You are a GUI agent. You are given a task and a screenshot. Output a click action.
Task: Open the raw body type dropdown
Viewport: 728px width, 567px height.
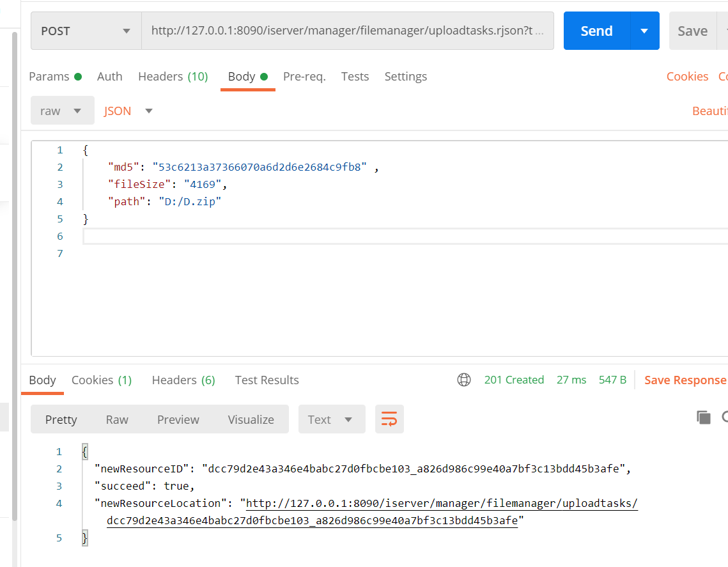[62, 111]
